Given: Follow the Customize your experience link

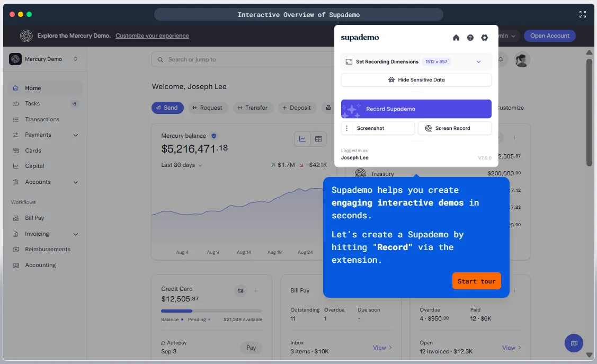Looking at the screenshot, I should [x=153, y=36].
